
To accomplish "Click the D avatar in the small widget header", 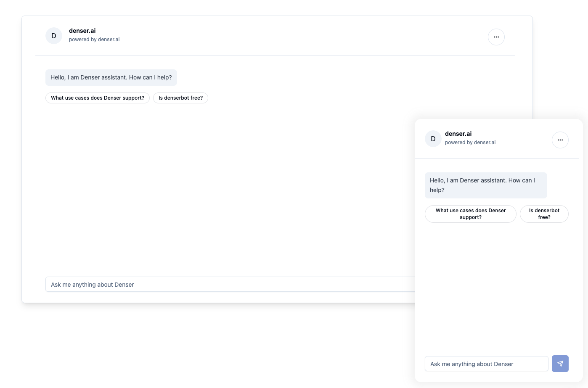I will coord(433,139).
